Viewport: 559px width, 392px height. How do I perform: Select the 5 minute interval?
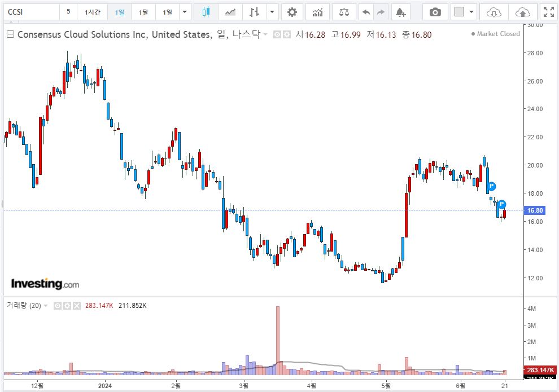click(68, 12)
